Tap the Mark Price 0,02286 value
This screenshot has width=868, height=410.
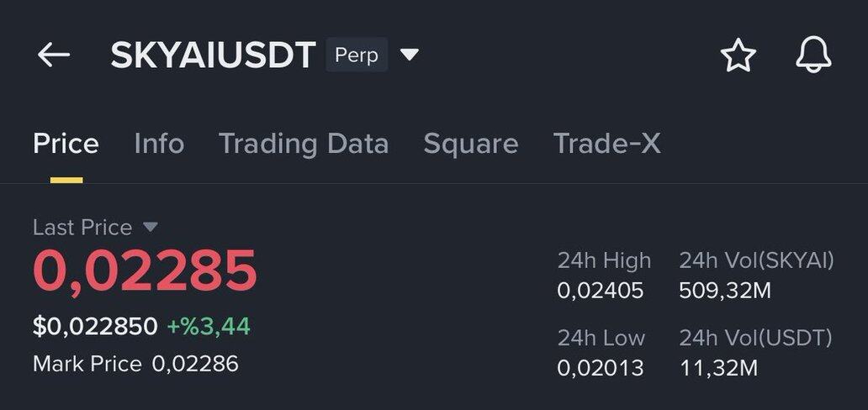coord(195,364)
